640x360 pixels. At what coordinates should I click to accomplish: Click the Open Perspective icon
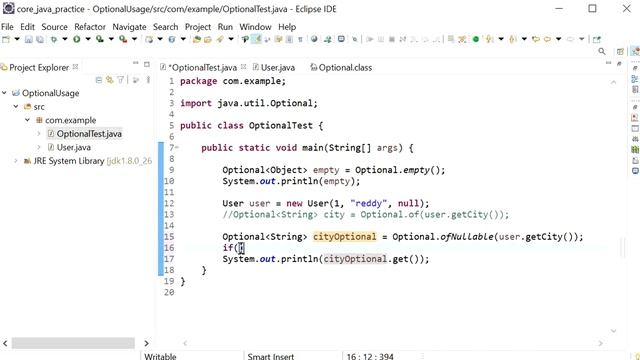pyautogui.click(x=620, y=51)
